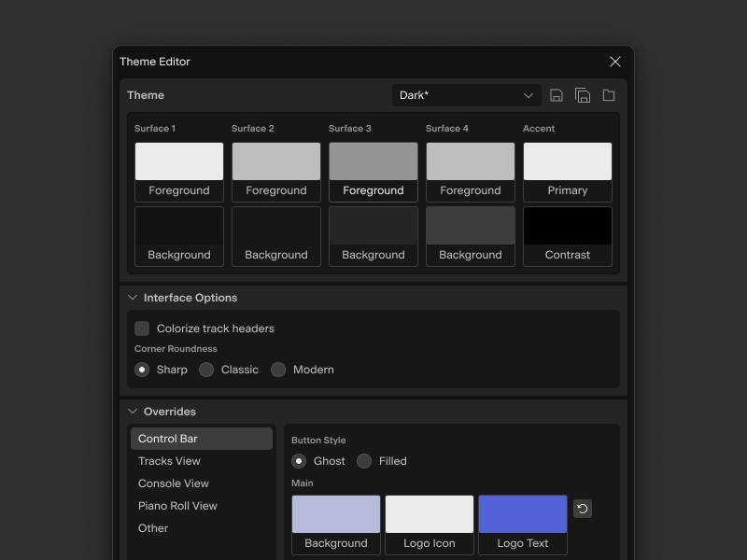The width and height of the screenshot is (747, 560).
Task: Click the Theme Editor title text
Action: [x=155, y=62]
